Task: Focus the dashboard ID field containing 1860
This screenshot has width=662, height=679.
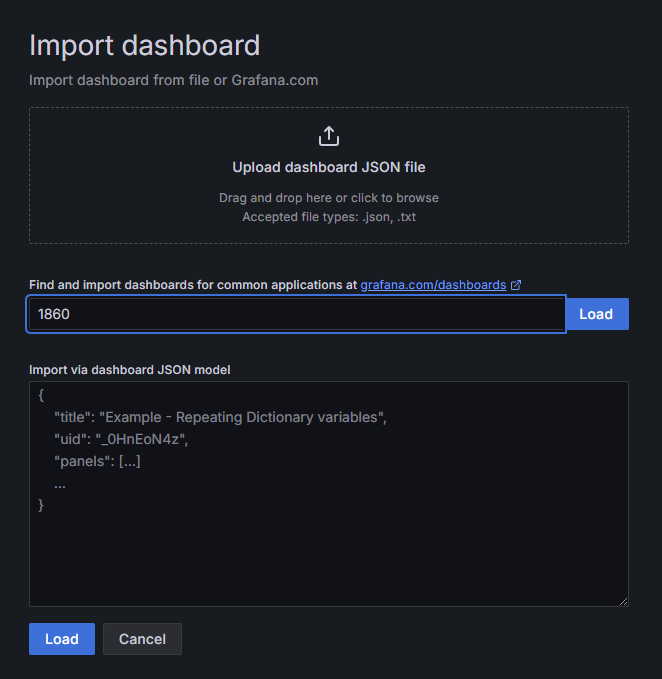Action: (x=296, y=314)
